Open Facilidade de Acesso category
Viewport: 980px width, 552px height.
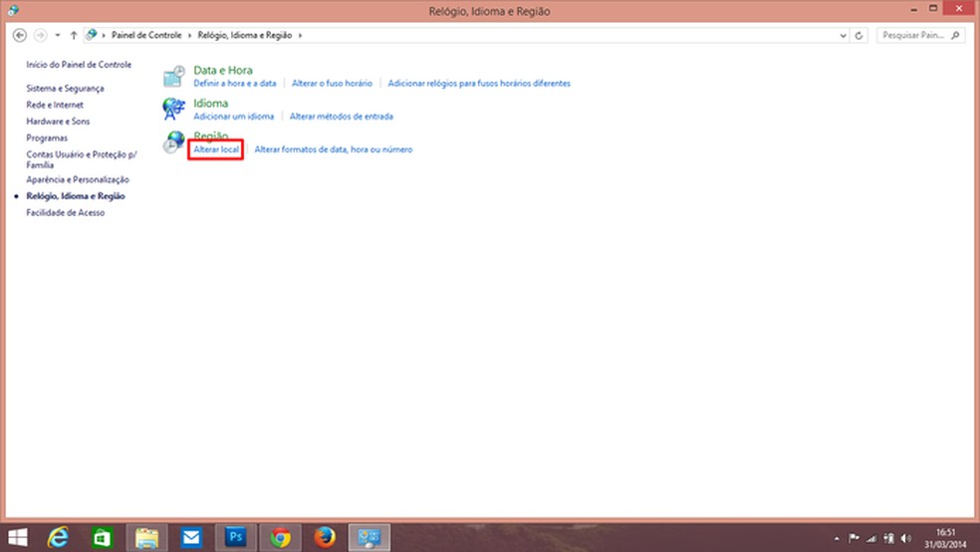pyautogui.click(x=66, y=212)
